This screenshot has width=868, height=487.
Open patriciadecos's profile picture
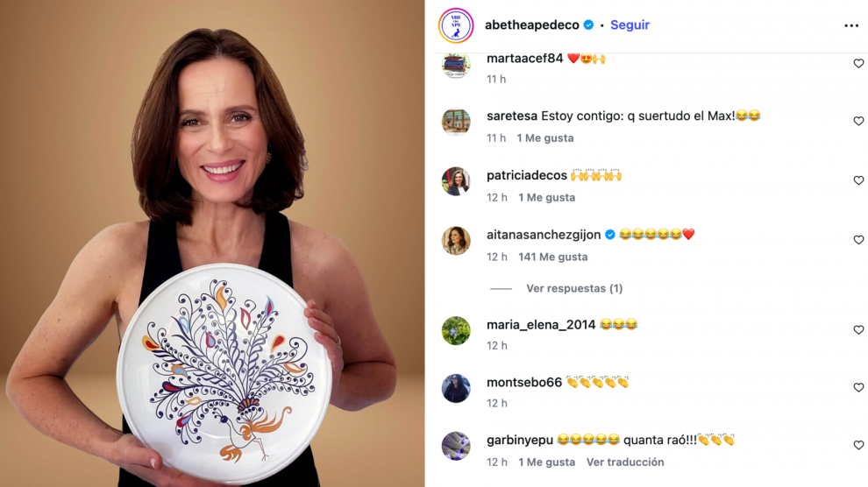pos(456,181)
